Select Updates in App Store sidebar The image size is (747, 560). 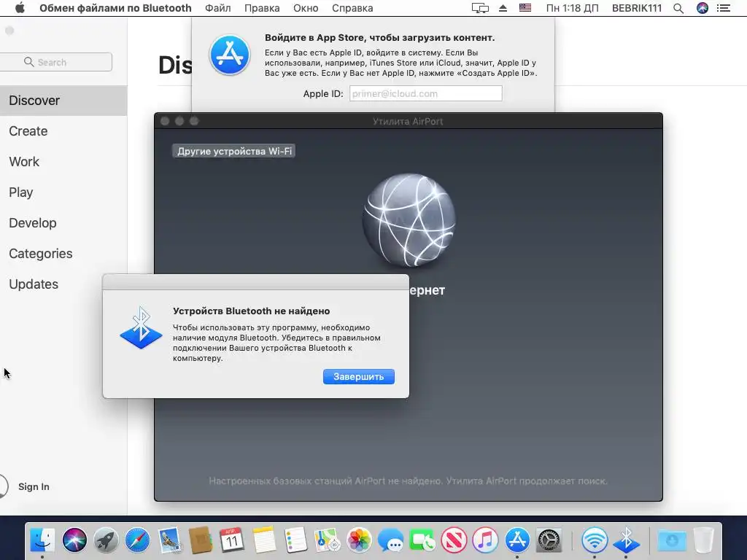[63, 284]
